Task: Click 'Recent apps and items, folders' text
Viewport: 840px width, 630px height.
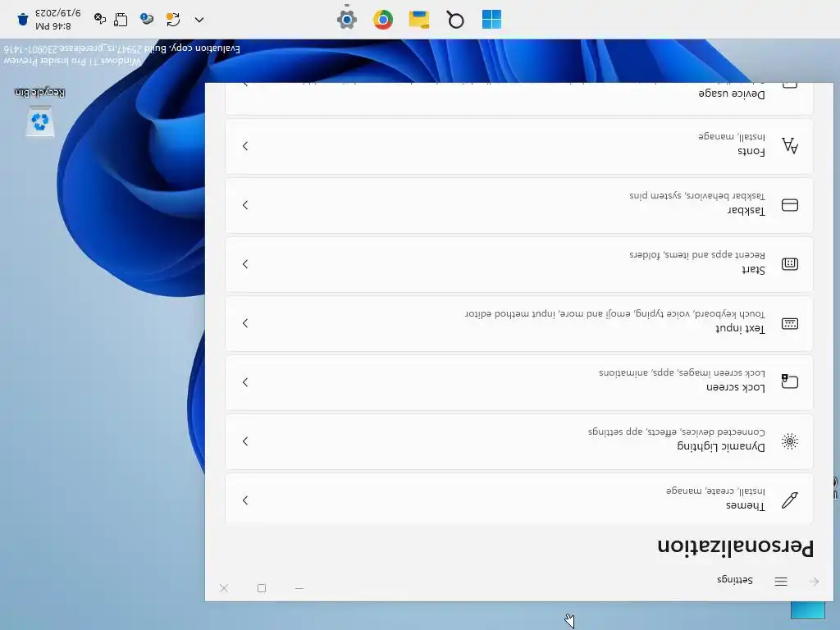Action: [697, 254]
